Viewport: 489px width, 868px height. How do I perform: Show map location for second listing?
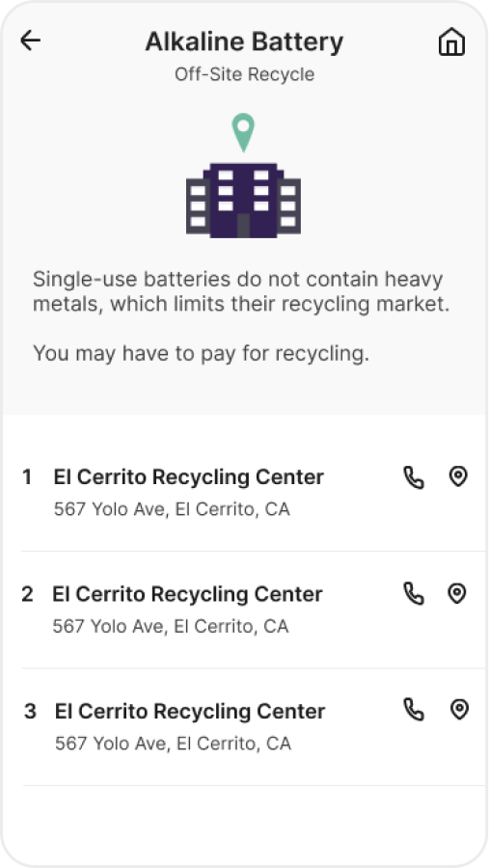[456, 593]
